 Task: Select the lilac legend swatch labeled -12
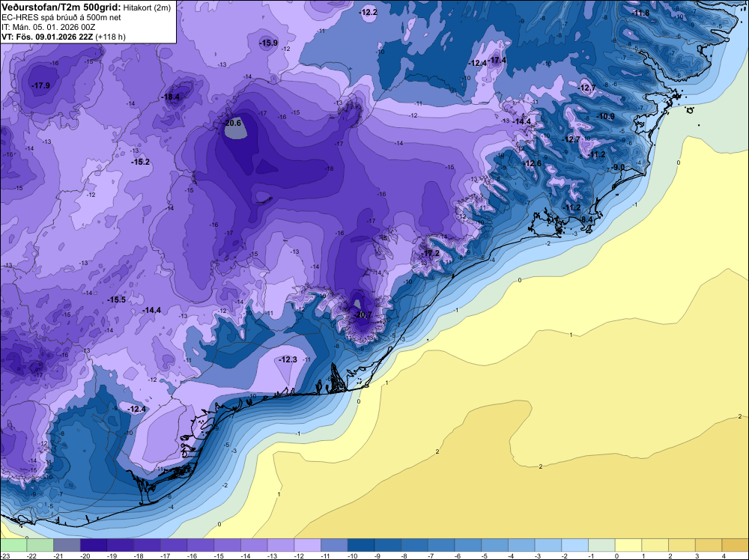(x=308, y=545)
